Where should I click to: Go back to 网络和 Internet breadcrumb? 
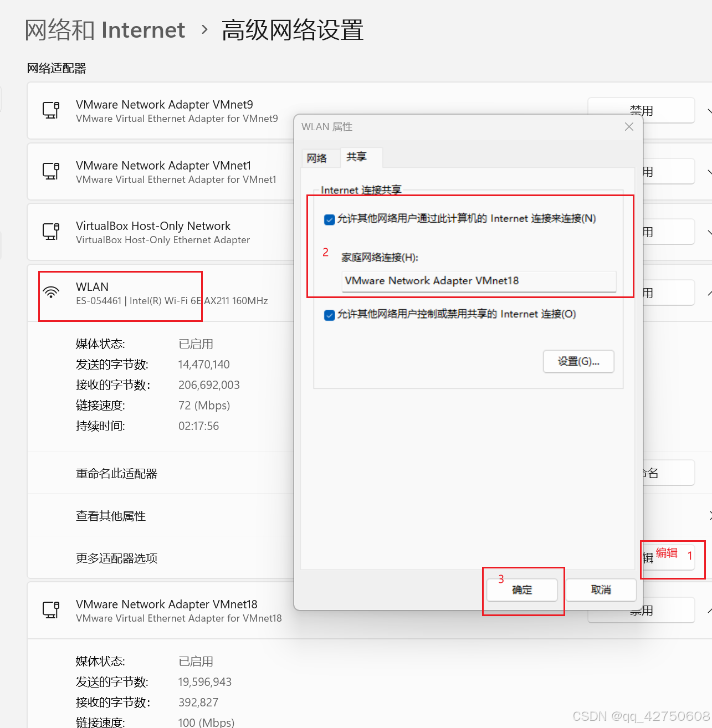point(105,30)
